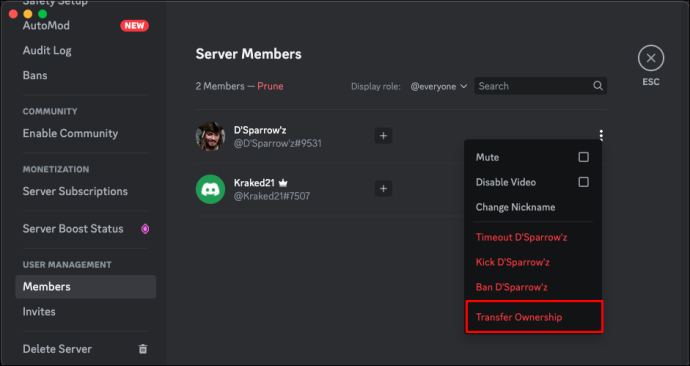This screenshot has width=690, height=366.
Task: Click the @D'Sparrow'z#9531 tag
Action: [278, 143]
